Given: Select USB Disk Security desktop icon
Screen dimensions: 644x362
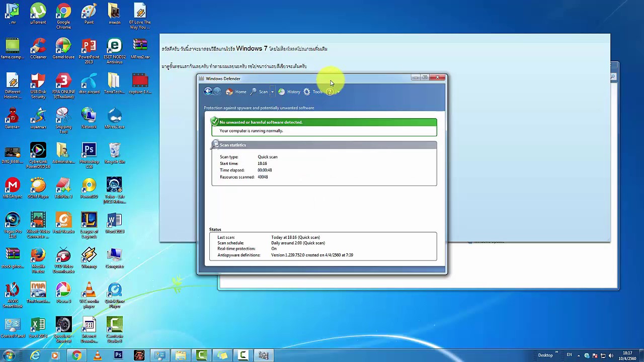Looking at the screenshot, I should (38, 86).
